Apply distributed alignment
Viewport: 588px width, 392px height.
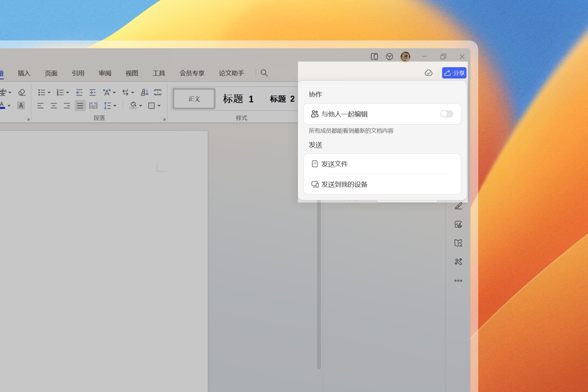point(93,106)
